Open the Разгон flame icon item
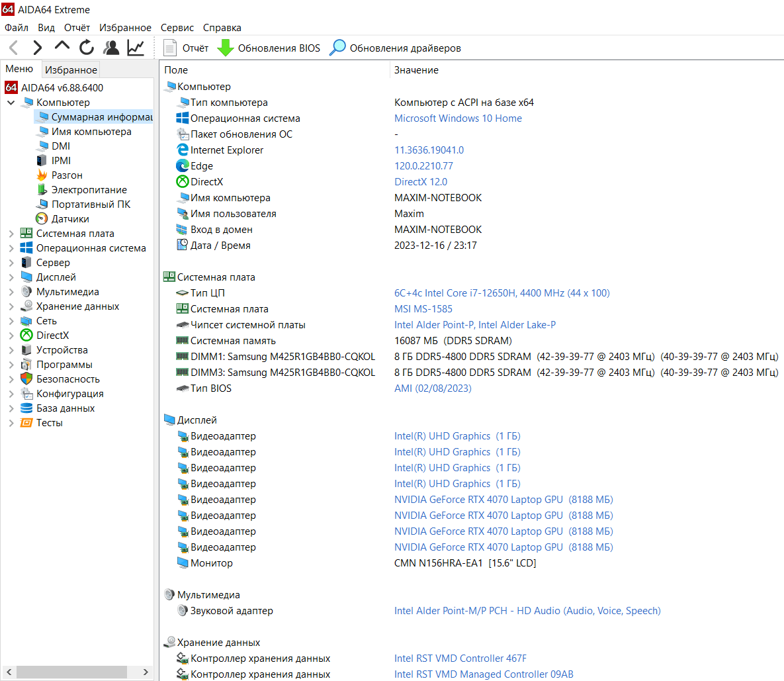 [42, 175]
